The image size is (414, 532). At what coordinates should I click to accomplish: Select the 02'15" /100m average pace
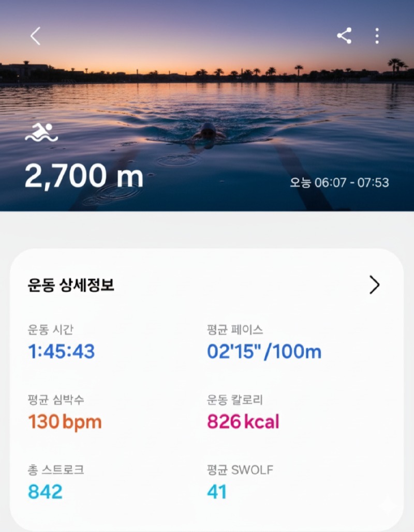tap(264, 352)
